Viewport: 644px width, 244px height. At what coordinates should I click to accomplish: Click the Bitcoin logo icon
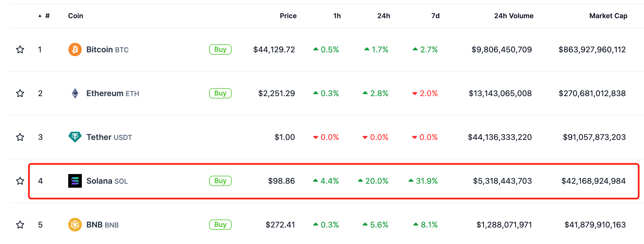pos(75,50)
